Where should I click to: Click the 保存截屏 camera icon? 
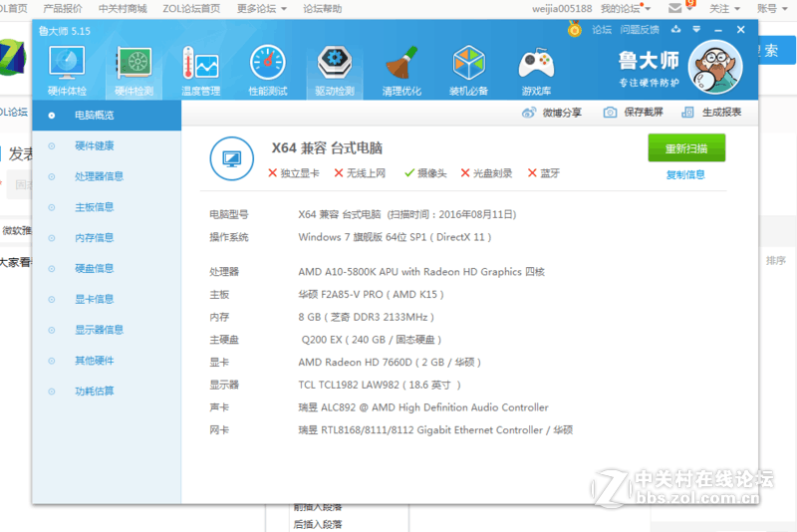pyautogui.click(x=610, y=113)
